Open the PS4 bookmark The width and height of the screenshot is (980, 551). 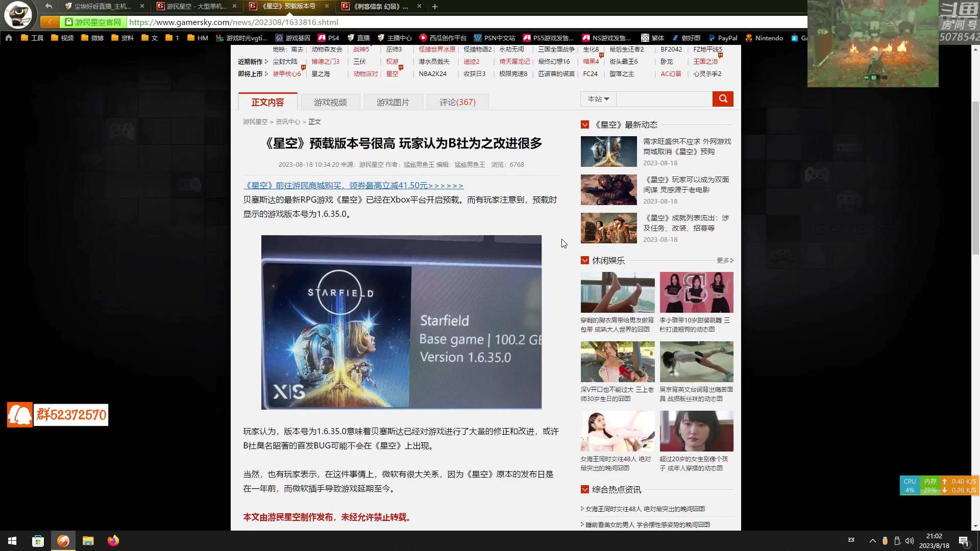coord(328,38)
